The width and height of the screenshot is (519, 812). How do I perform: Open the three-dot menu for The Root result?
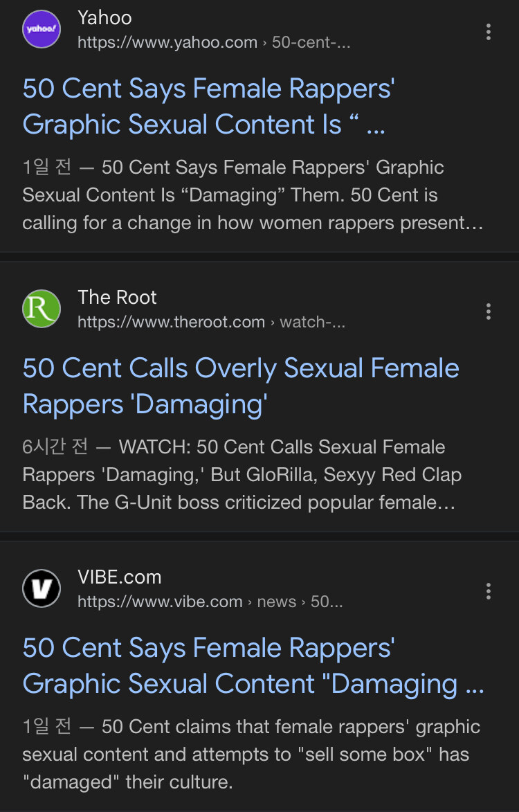pos(489,312)
